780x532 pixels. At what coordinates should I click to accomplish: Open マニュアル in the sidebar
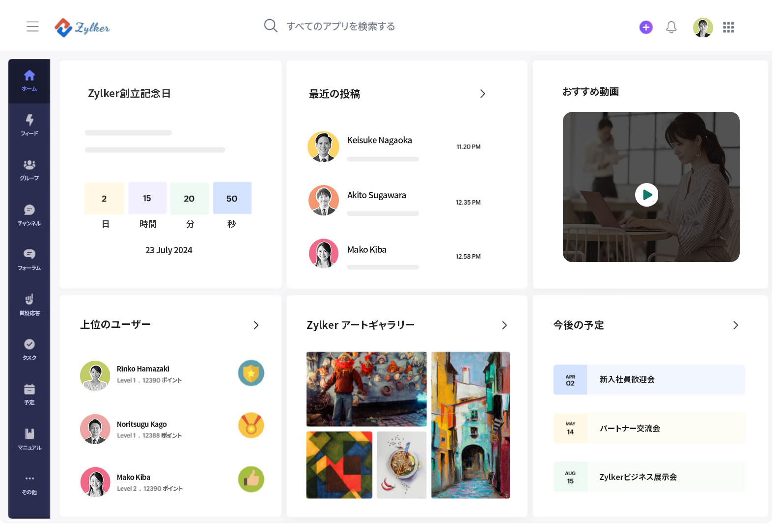29,440
